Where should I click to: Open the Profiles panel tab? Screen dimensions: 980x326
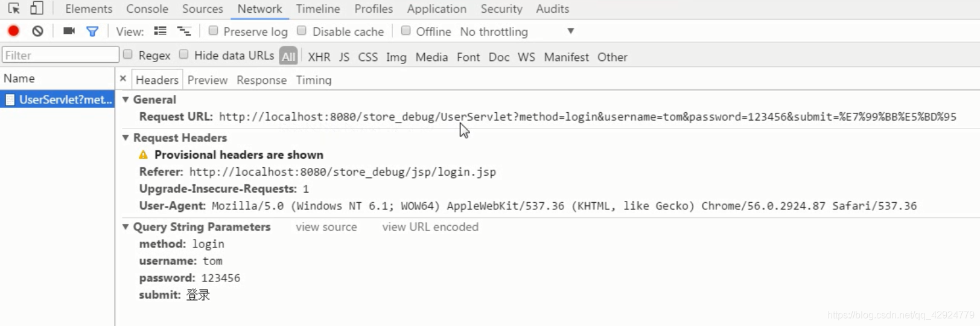(x=374, y=8)
